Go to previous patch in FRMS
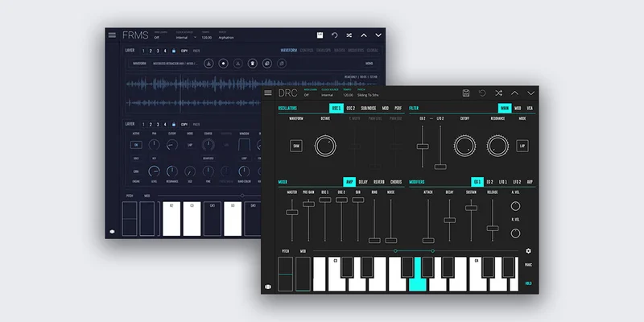 [364, 35]
